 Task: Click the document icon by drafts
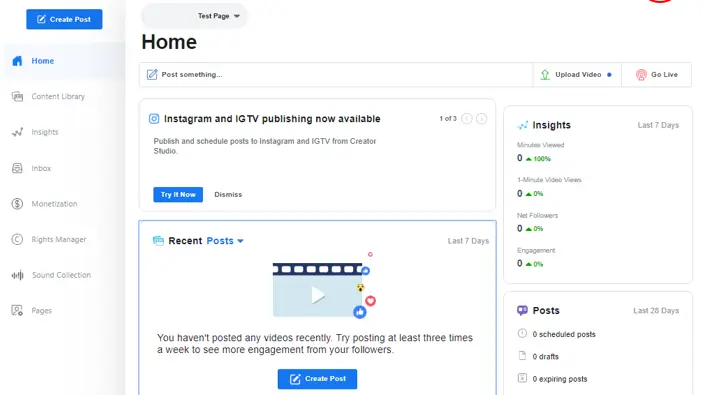[x=522, y=356]
